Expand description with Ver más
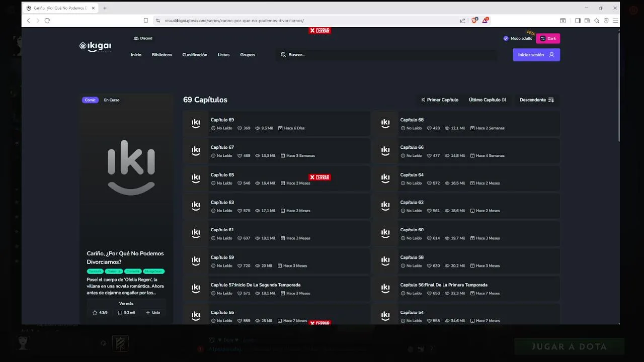 [126, 304]
